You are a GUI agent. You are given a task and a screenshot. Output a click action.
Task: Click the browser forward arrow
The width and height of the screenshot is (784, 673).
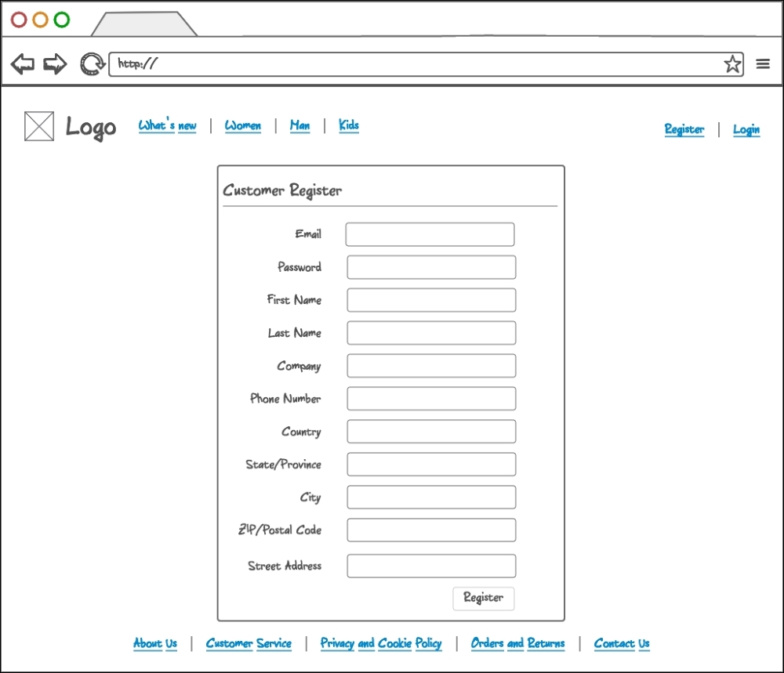55,63
